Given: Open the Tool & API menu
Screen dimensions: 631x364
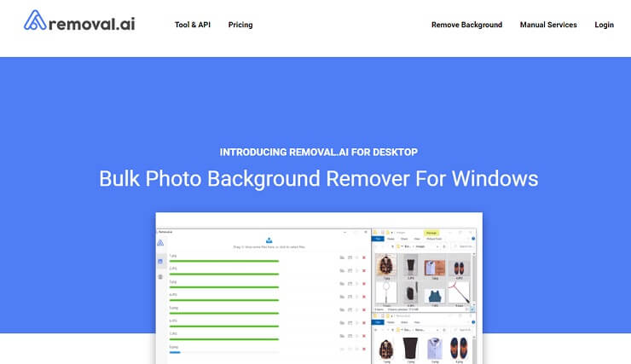Looking at the screenshot, I should (193, 25).
